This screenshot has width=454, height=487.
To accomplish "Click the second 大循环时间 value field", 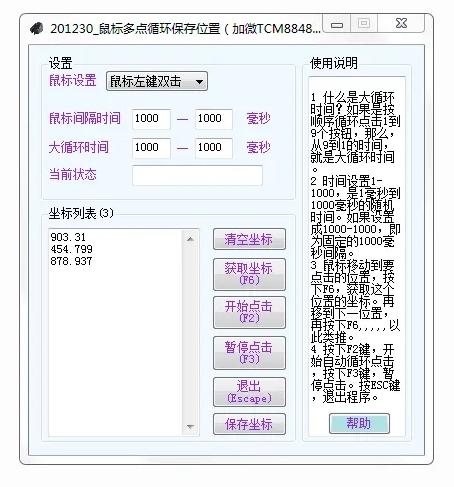I will [214, 148].
